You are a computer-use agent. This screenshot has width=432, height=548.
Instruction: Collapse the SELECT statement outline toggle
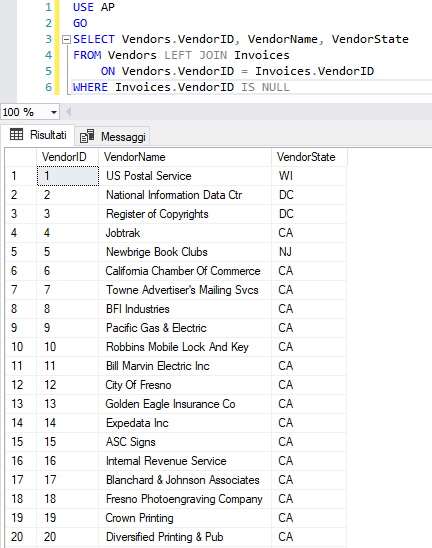click(66, 39)
